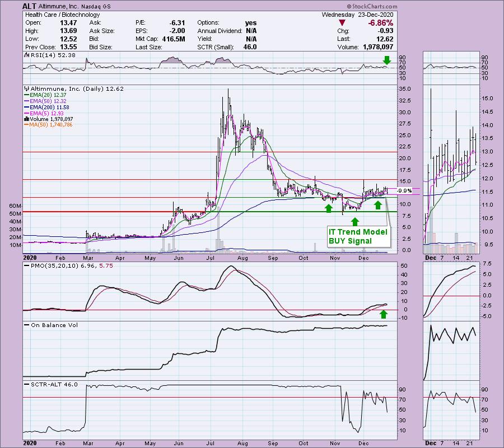Click the red down-triangle price change icon
The width and height of the screenshot is (504, 448).
(x=342, y=23)
